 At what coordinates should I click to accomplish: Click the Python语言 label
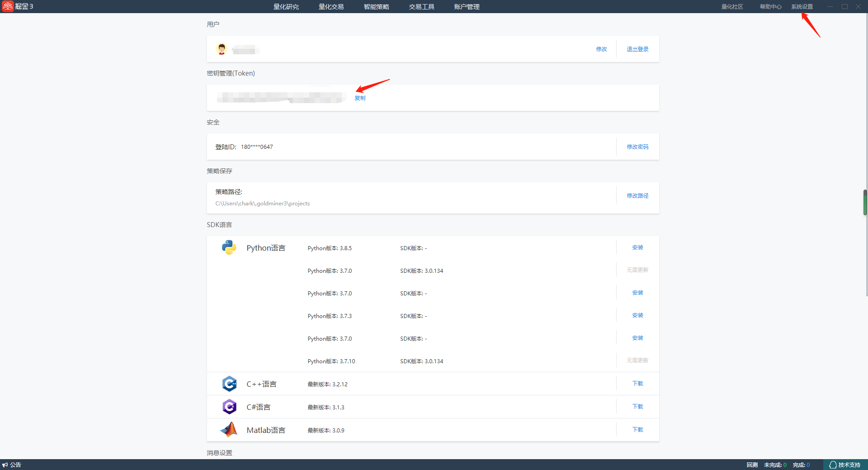pyautogui.click(x=266, y=248)
